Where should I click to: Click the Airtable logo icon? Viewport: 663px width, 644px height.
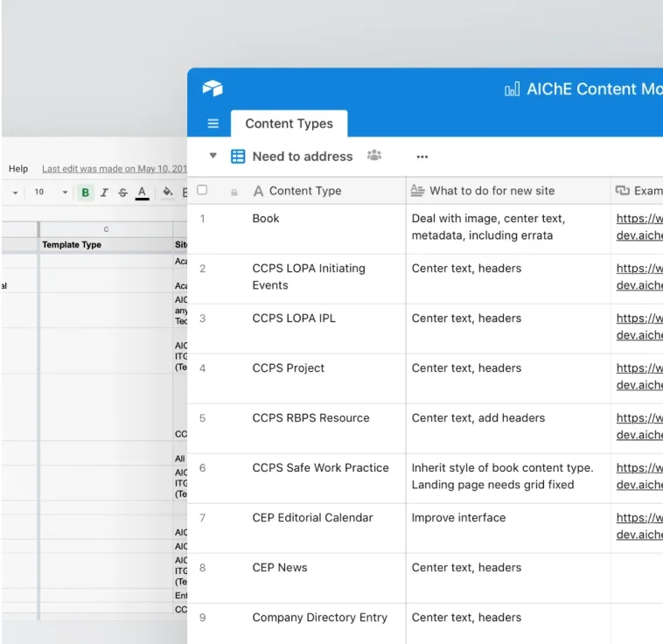pos(213,88)
